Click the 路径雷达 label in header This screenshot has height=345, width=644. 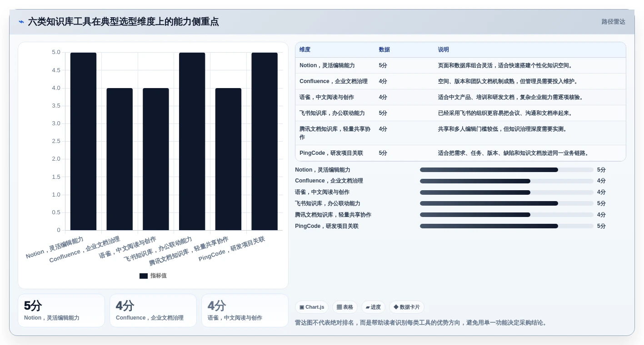pyautogui.click(x=613, y=22)
